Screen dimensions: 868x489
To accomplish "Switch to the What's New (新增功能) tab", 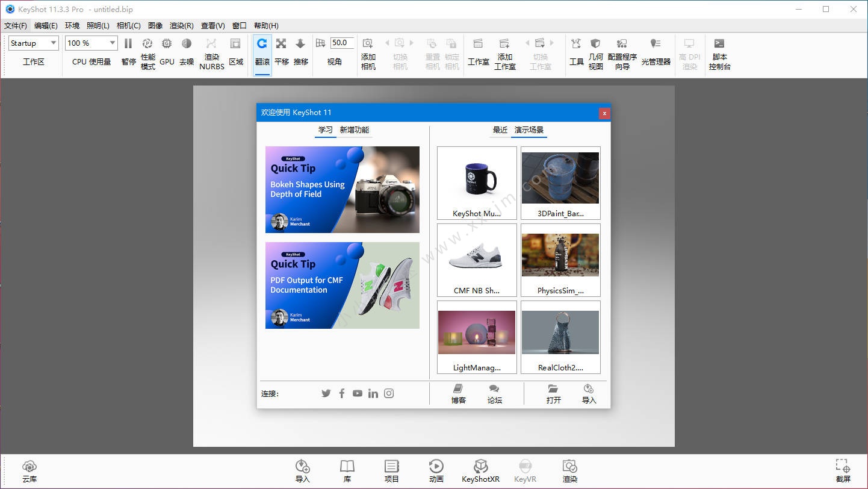I will (x=355, y=130).
